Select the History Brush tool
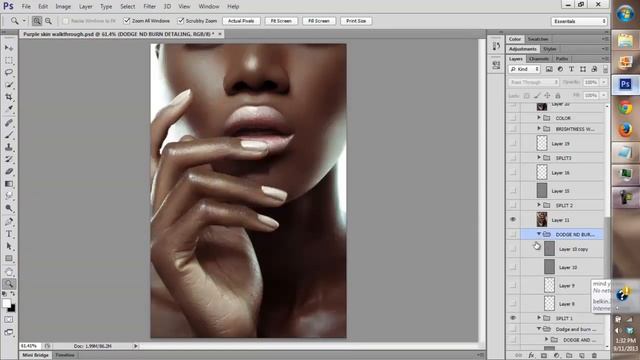The image size is (640, 360). tap(9, 159)
